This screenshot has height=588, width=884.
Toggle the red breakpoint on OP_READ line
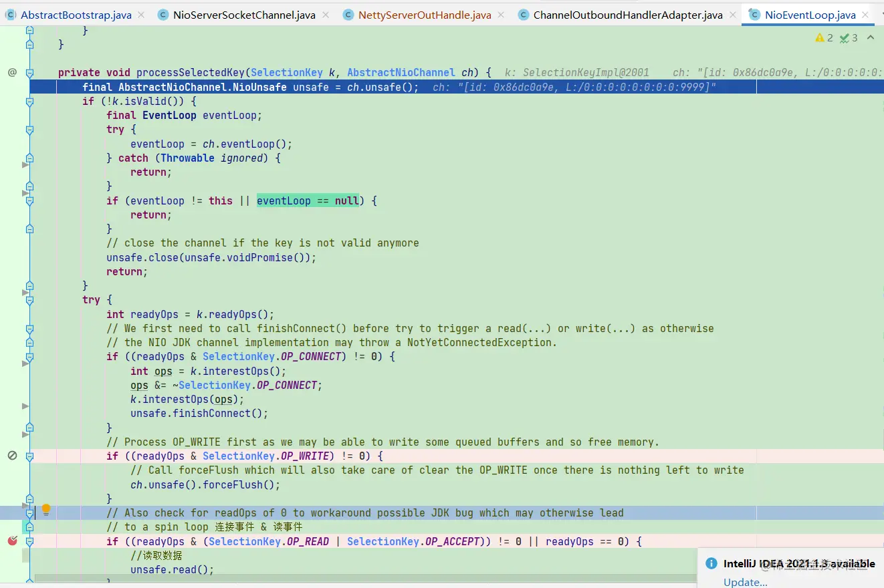pyautogui.click(x=12, y=541)
